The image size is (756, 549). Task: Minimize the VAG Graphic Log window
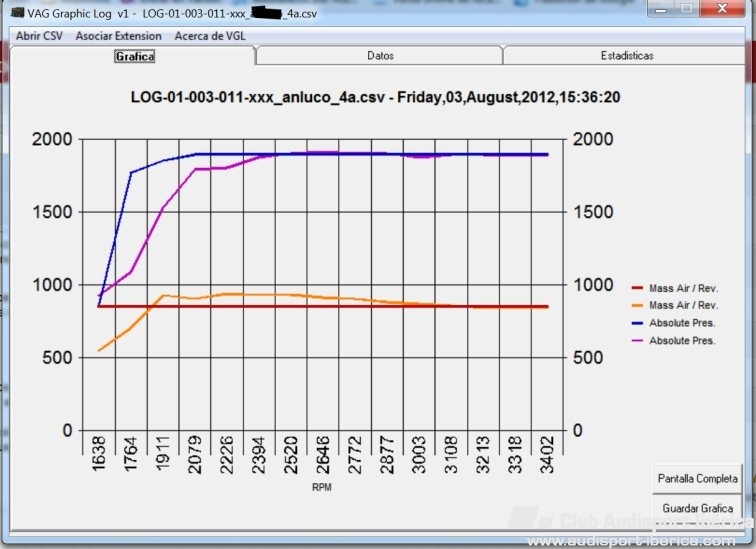pyautogui.click(x=663, y=9)
